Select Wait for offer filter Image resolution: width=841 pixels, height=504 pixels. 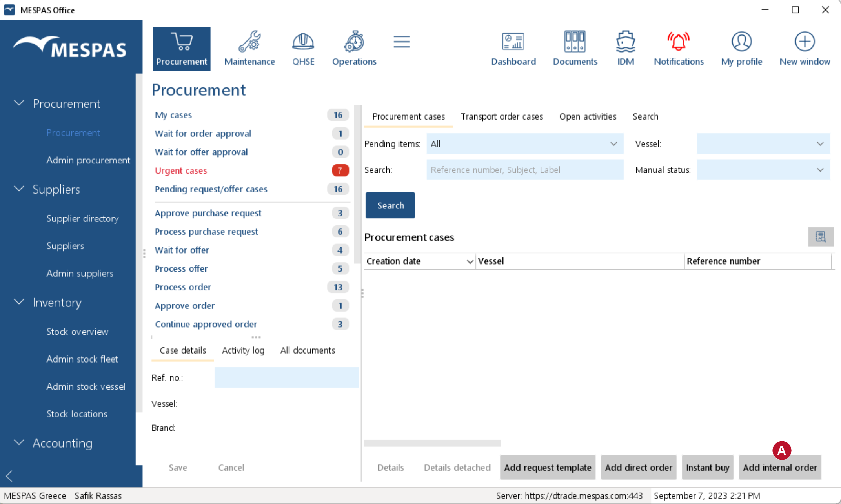pos(251,250)
